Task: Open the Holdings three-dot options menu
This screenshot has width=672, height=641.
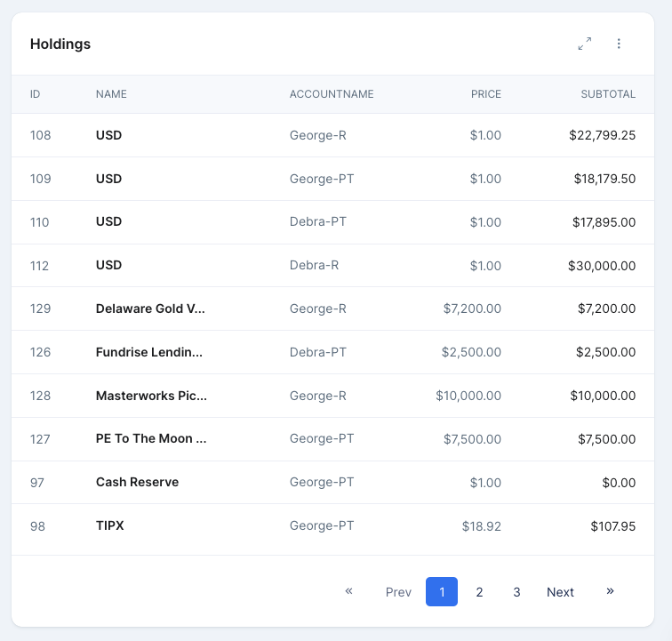Action: (x=619, y=44)
